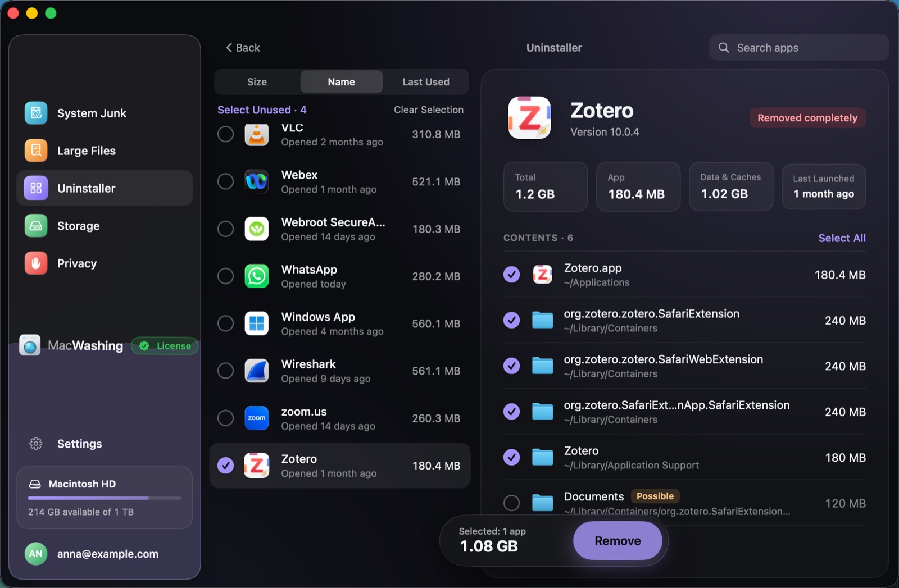The width and height of the screenshot is (899, 588).
Task: Check the VLC app checkbox
Action: 225,134
